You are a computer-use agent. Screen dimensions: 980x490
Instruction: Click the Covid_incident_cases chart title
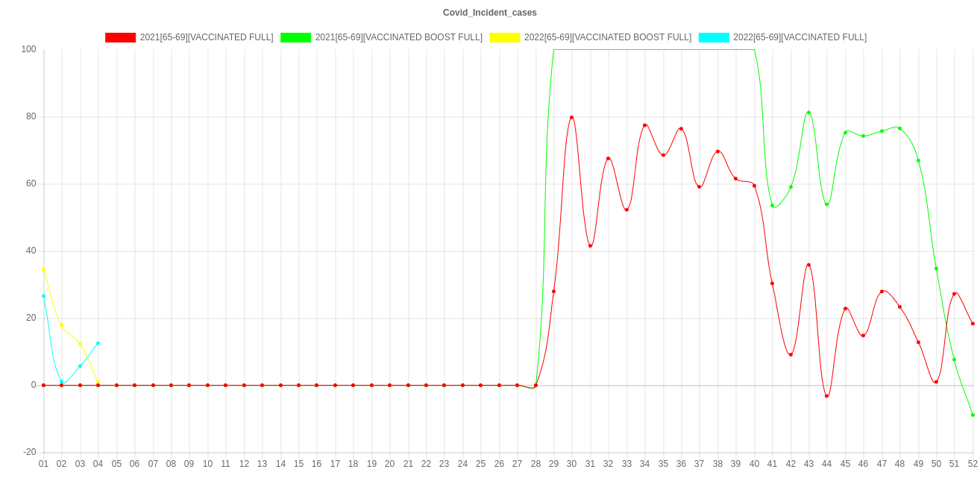[489, 13]
